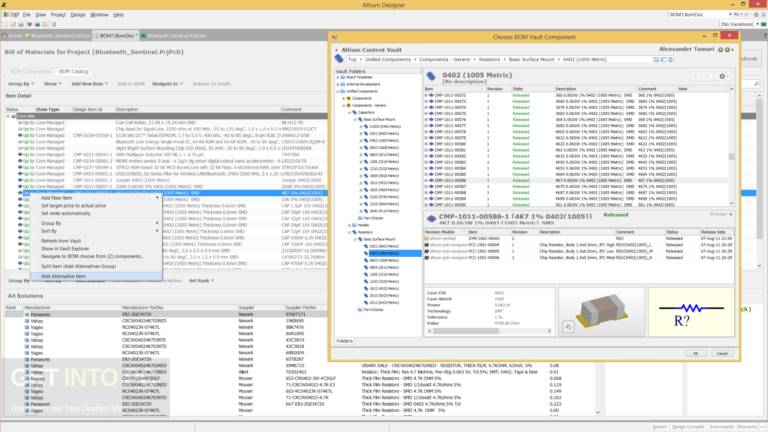Click the Description column header in vault list
Screen dimensions: 768x432
(595, 89)
